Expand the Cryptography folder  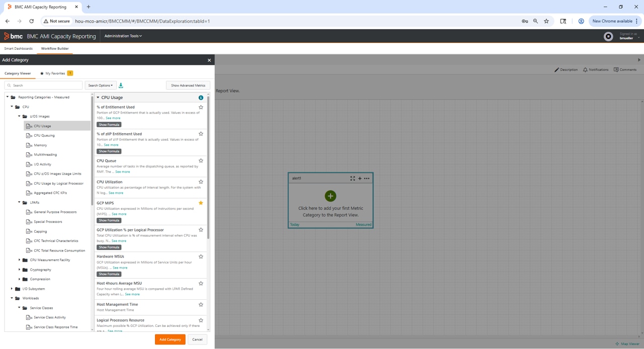pos(20,270)
